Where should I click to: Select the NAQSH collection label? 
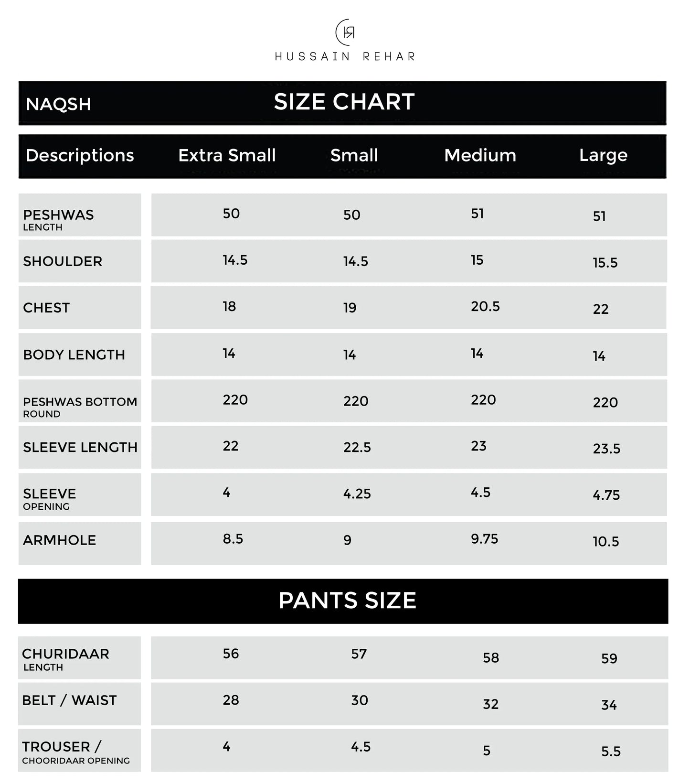point(58,104)
